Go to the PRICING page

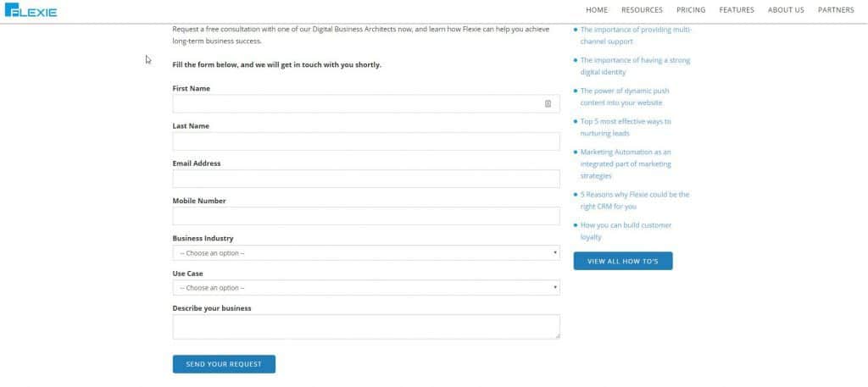[x=691, y=10]
